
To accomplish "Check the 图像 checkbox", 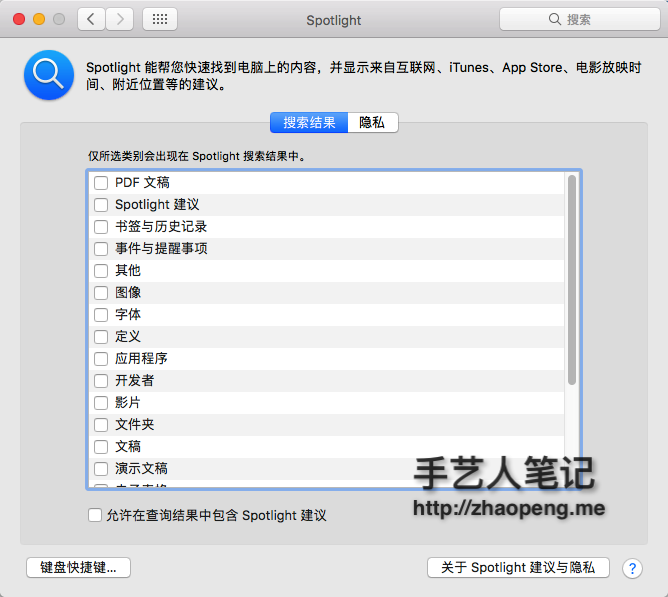I will click(101, 293).
